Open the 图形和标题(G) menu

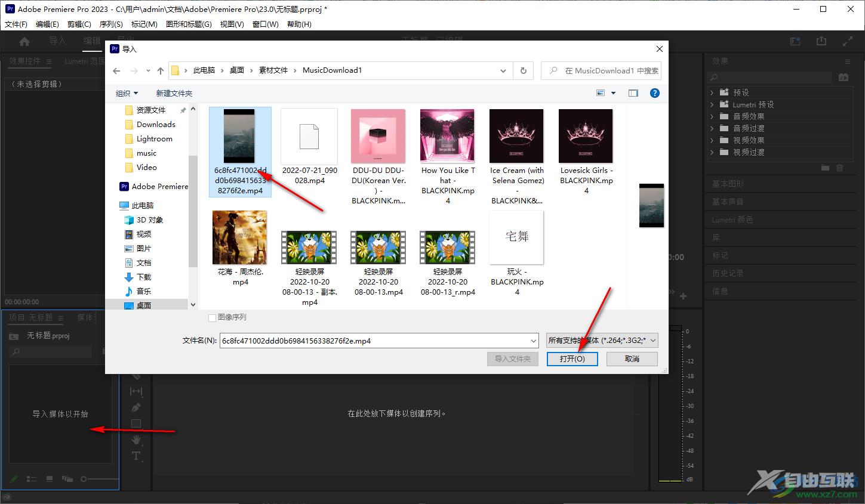pos(189,24)
